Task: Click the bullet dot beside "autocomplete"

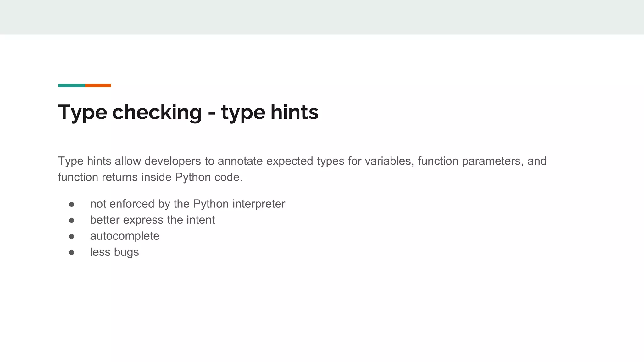Action: (72, 237)
